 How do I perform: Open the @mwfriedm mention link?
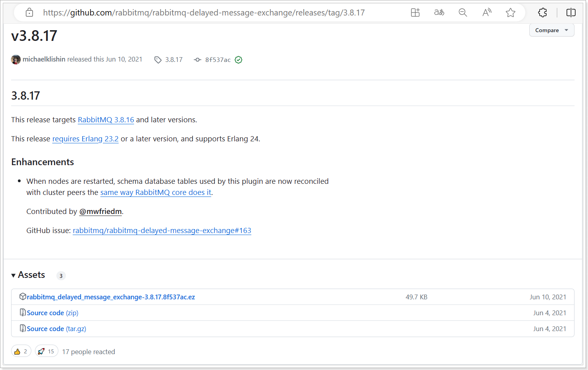point(100,212)
